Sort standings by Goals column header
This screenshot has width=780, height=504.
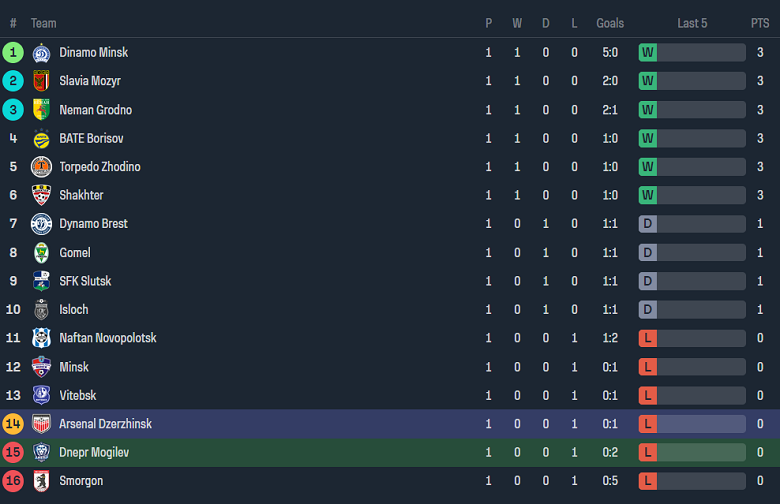point(610,23)
